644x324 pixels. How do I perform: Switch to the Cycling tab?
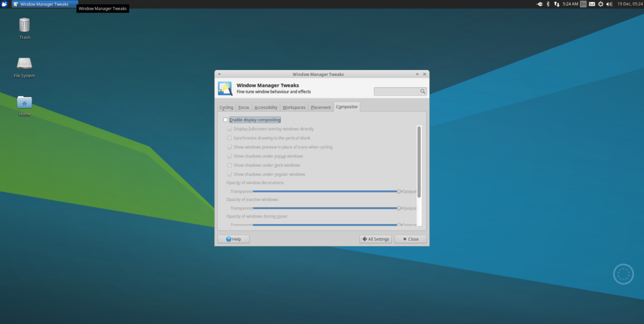[x=226, y=107]
